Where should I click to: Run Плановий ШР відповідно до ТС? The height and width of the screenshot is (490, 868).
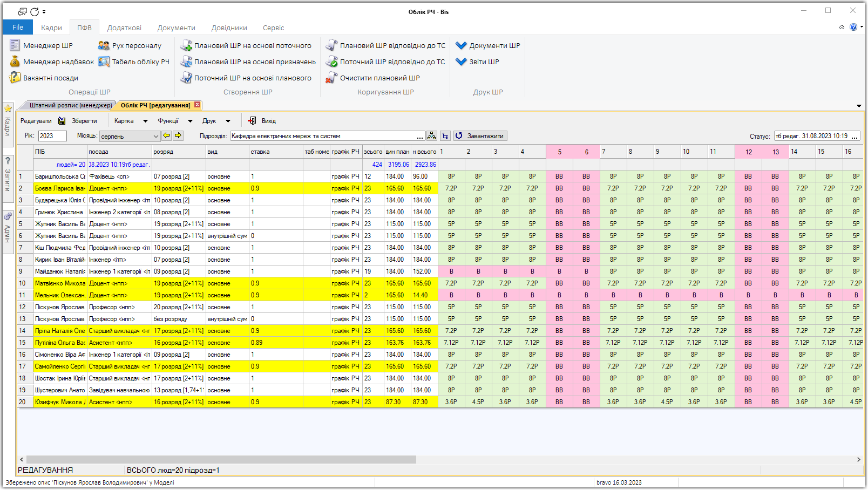(x=386, y=46)
